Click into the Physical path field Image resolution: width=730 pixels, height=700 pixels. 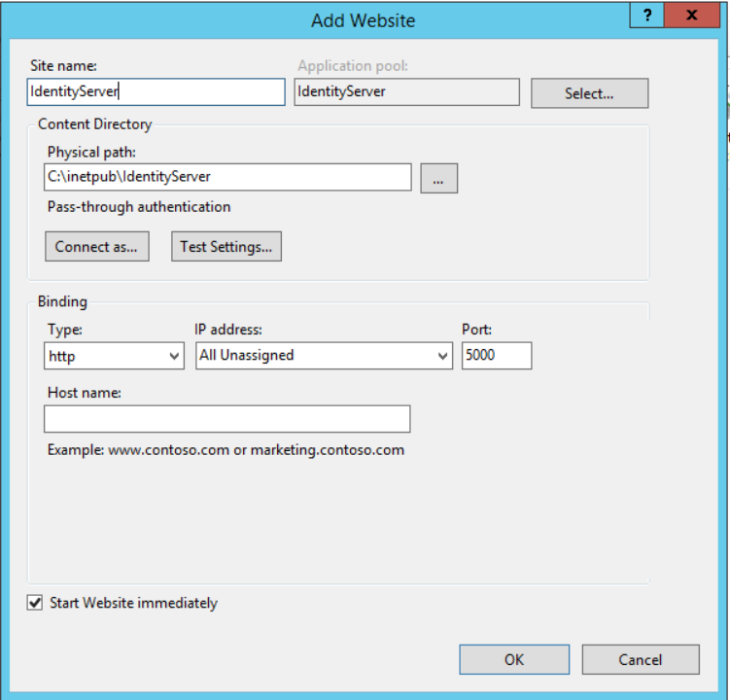tap(228, 177)
